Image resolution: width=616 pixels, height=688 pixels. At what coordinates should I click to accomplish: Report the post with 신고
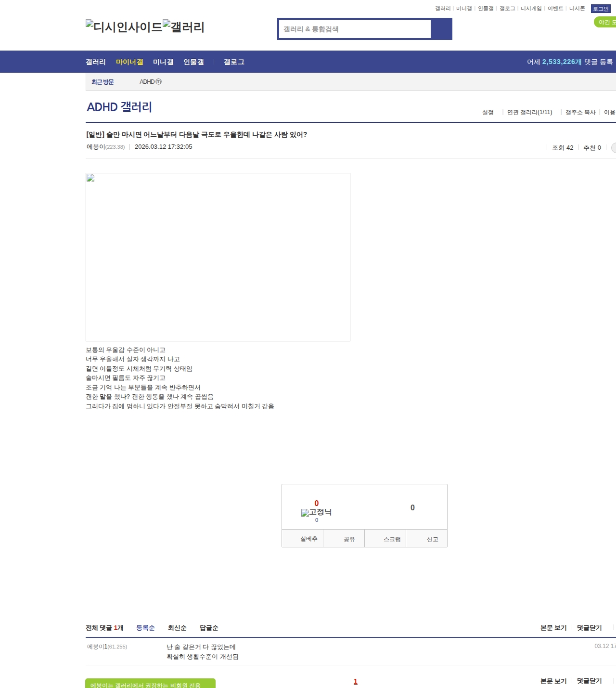tap(427, 539)
